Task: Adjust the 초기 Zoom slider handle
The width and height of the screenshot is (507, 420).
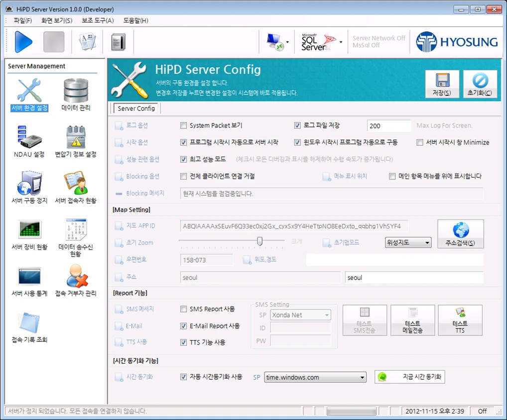Action: click(x=259, y=241)
